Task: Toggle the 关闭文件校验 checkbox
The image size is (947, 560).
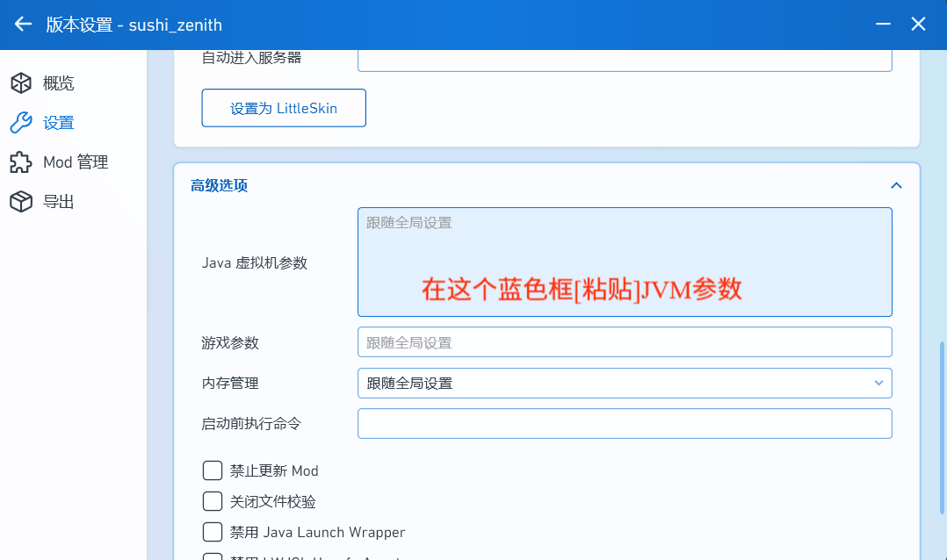Action: (213, 501)
